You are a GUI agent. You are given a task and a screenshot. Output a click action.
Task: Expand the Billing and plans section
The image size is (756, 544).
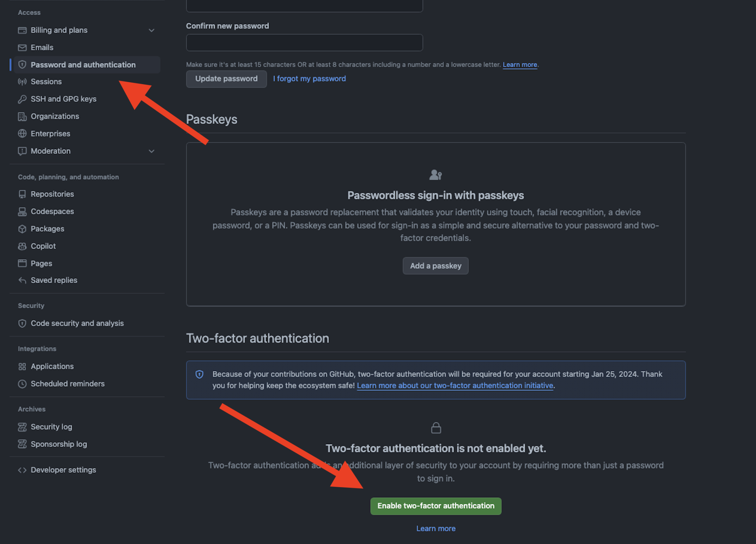(x=152, y=30)
